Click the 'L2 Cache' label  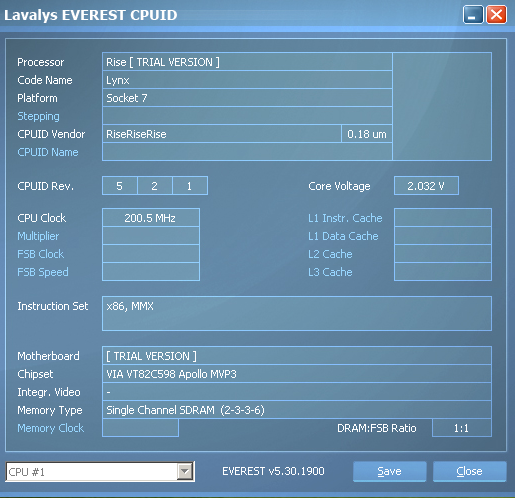coord(330,254)
